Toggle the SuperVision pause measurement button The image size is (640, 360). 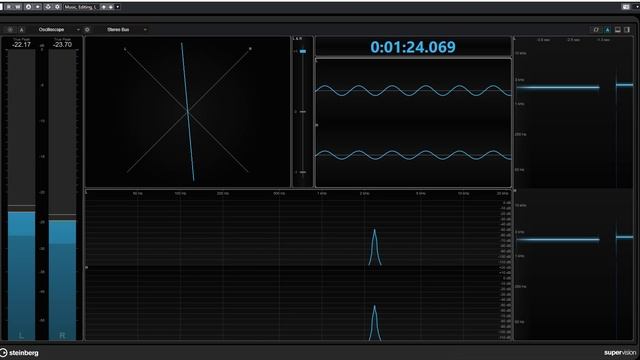[10, 30]
